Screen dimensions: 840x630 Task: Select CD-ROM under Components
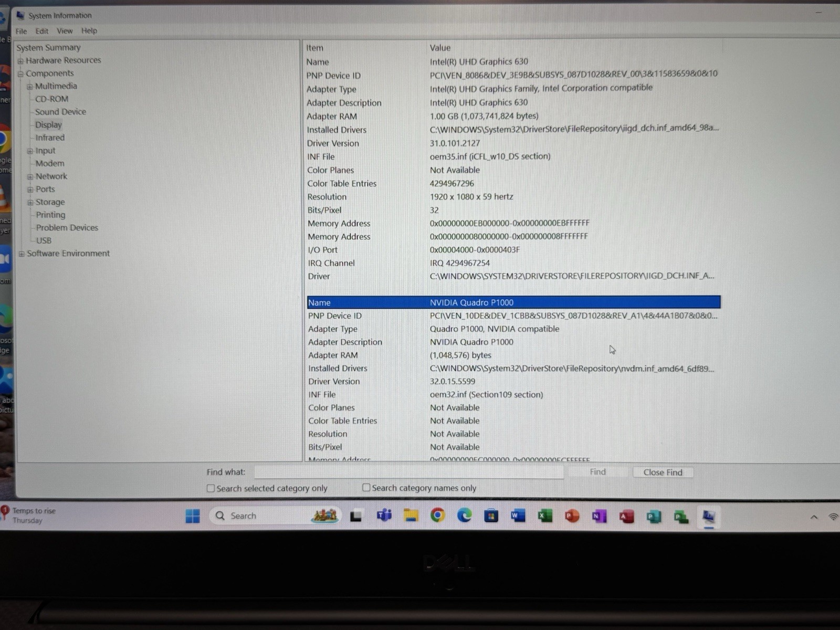(x=51, y=99)
